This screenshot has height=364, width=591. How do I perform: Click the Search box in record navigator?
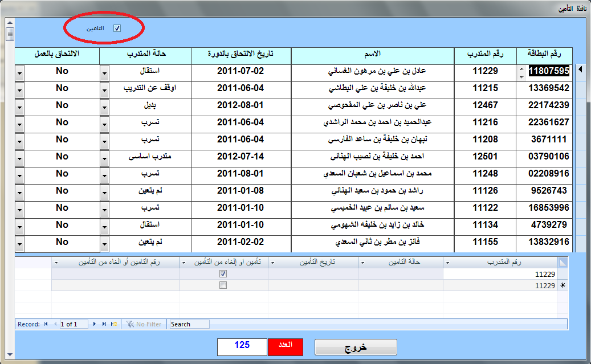point(190,324)
